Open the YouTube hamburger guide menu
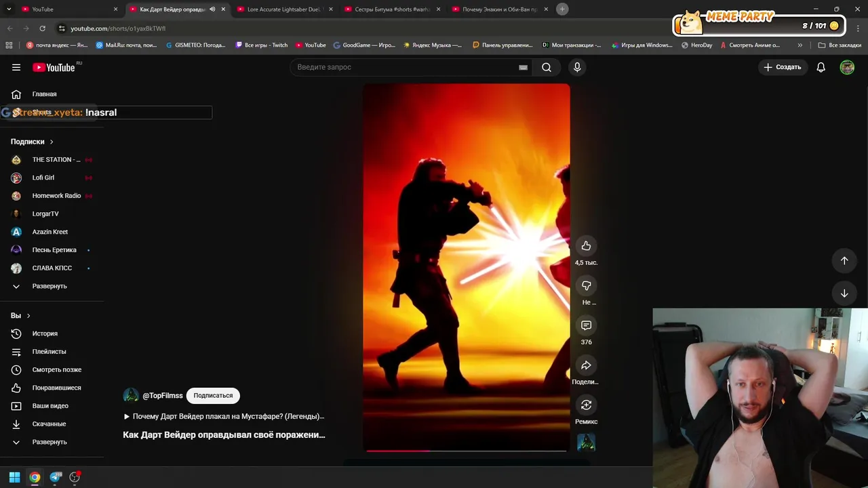Image resolution: width=868 pixels, height=488 pixels. pyautogui.click(x=16, y=67)
